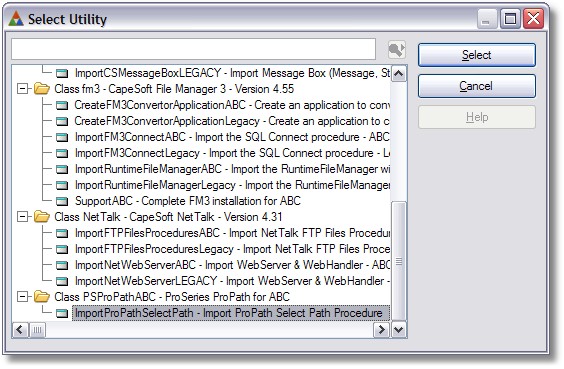Select ImportFM3ConnectLegacy row text
The height and width of the screenshot is (369, 564).
[x=232, y=153]
